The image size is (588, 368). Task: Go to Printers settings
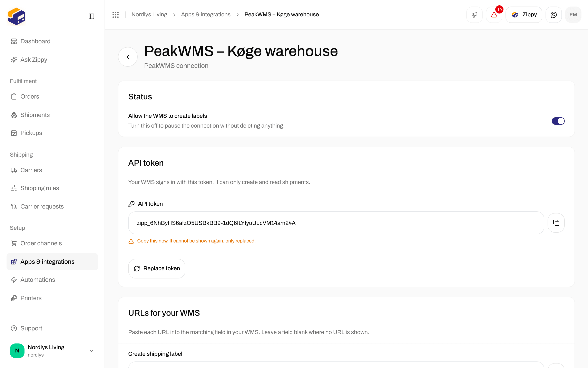(x=52, y=298)
